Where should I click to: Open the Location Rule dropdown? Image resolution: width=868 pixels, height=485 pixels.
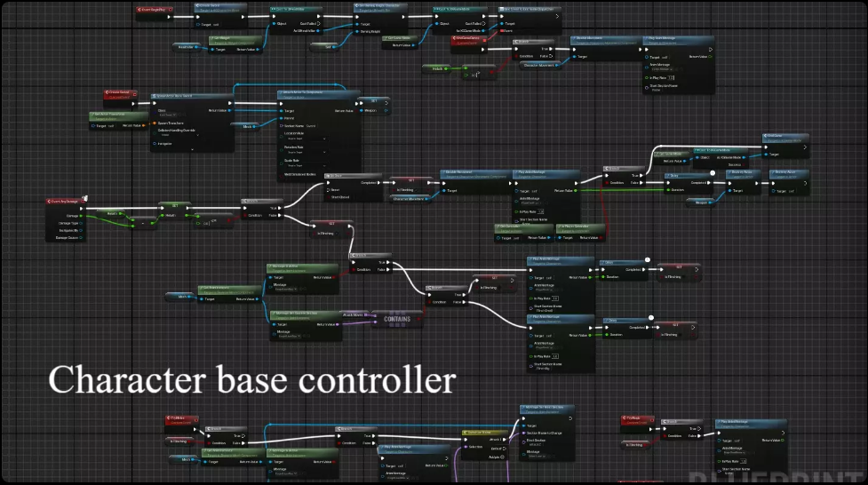click(x=305, y=139)
